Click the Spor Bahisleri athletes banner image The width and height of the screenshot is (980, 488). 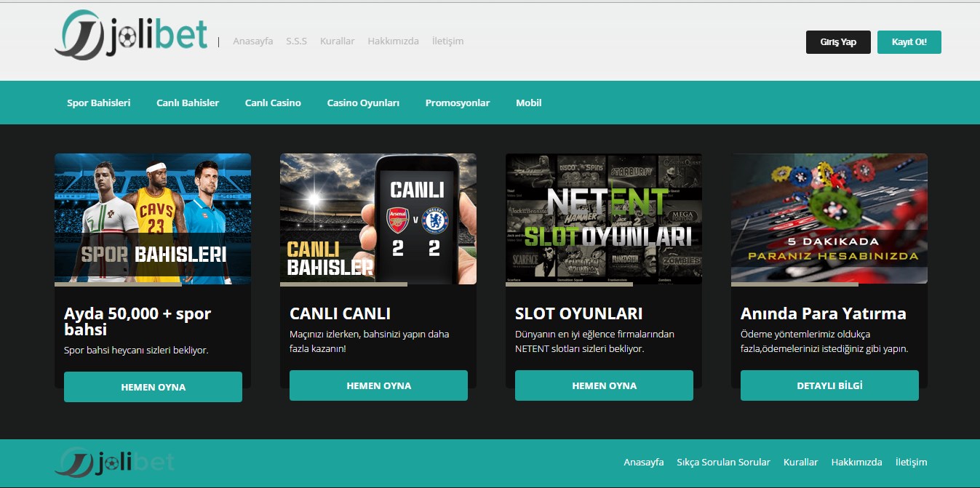pyautogui.click(x=153, y=218)
